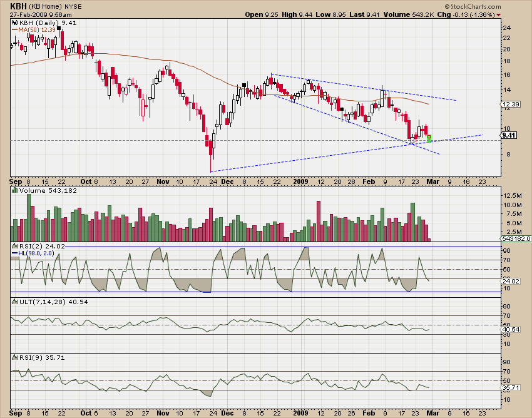Screen dimensions: 532x418
Task: Click the Mar label on bottom date axis
Action: tap(432, 413)
